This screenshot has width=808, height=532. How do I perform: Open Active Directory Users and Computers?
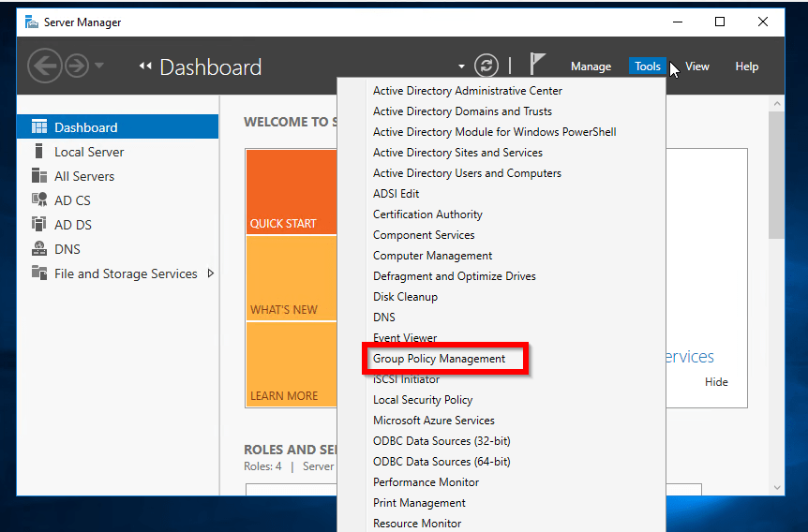pos(467,173)
